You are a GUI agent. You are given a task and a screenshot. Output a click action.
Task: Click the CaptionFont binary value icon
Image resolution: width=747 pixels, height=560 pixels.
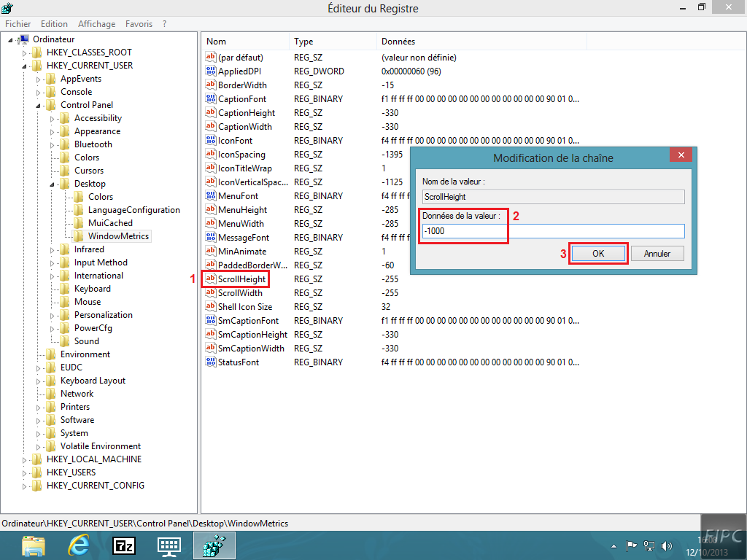(x=211, y=99)
